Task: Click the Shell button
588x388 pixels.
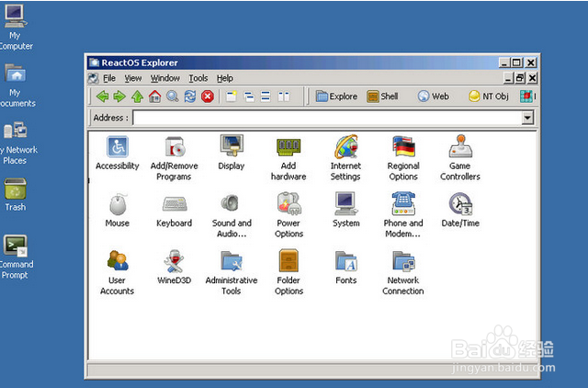Action: tap(382, 97)
